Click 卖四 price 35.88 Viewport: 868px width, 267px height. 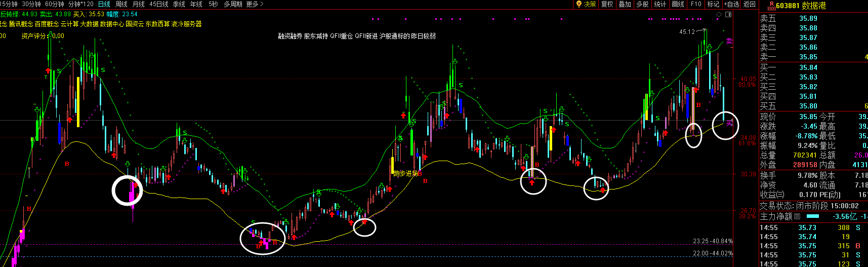click(808, 28)
